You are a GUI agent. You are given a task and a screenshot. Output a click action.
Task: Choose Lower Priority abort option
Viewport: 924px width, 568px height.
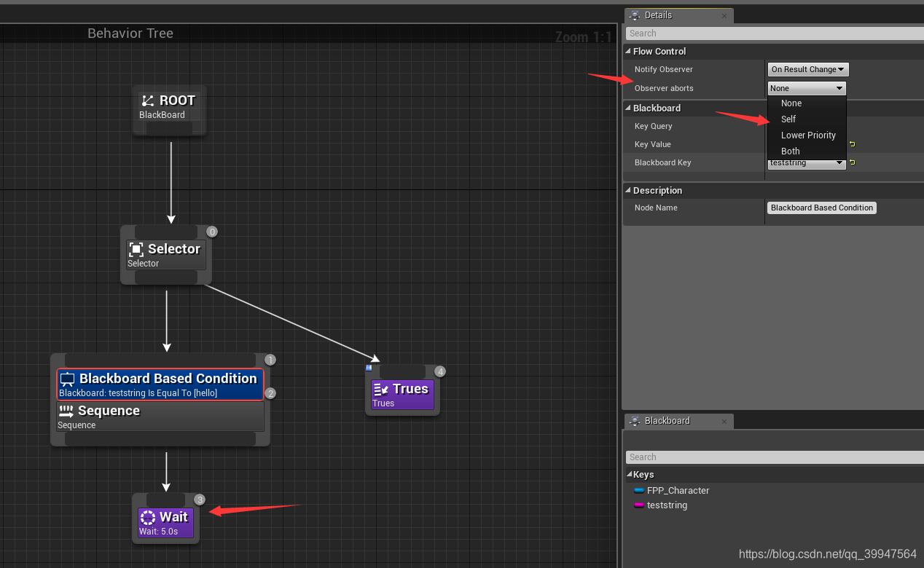coord(807,135)
